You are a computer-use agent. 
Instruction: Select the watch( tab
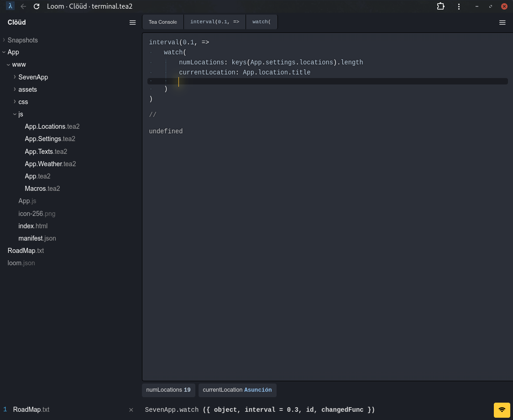click(262, 22)
